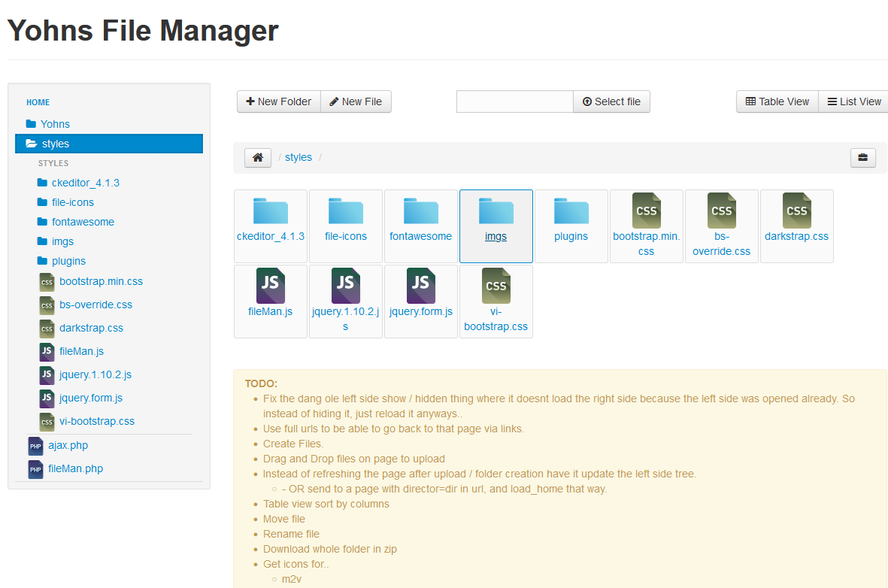The height and width of the screenshot is (588, 888).
Task: Click the New File button
Action: [356, 102]
